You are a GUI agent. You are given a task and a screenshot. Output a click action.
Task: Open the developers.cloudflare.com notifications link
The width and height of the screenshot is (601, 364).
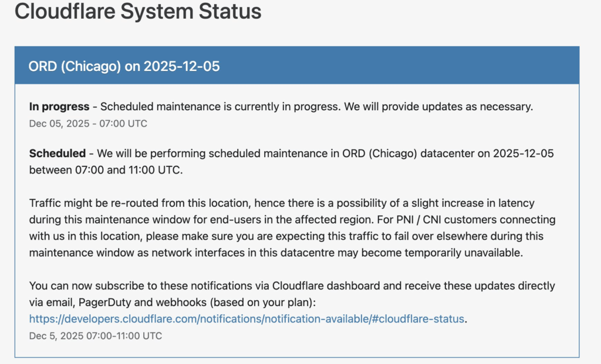pos(247,319)
